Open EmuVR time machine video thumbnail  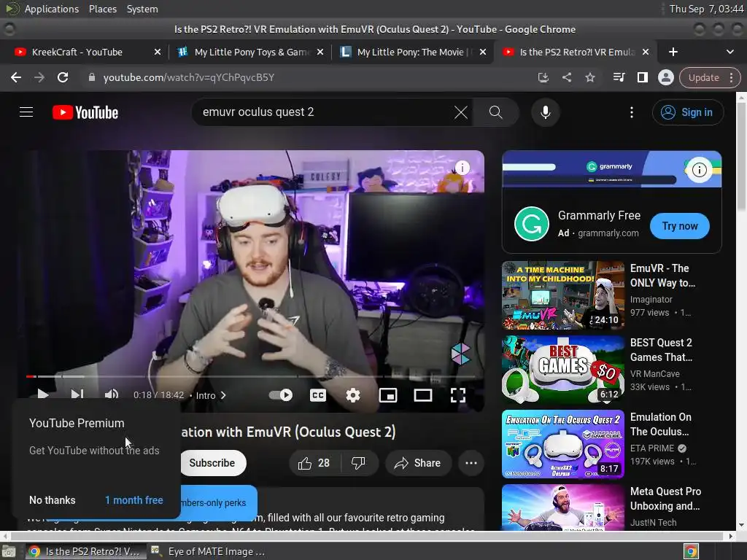(563, 295)
